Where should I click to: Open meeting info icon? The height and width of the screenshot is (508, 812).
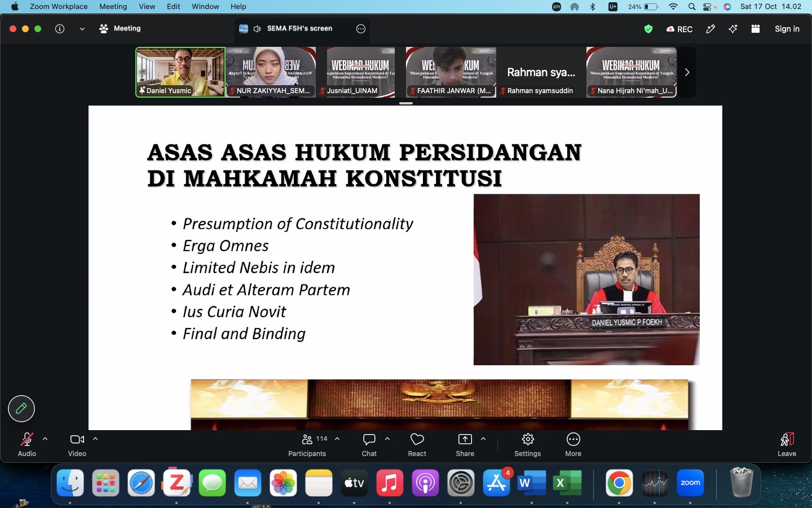60,29
